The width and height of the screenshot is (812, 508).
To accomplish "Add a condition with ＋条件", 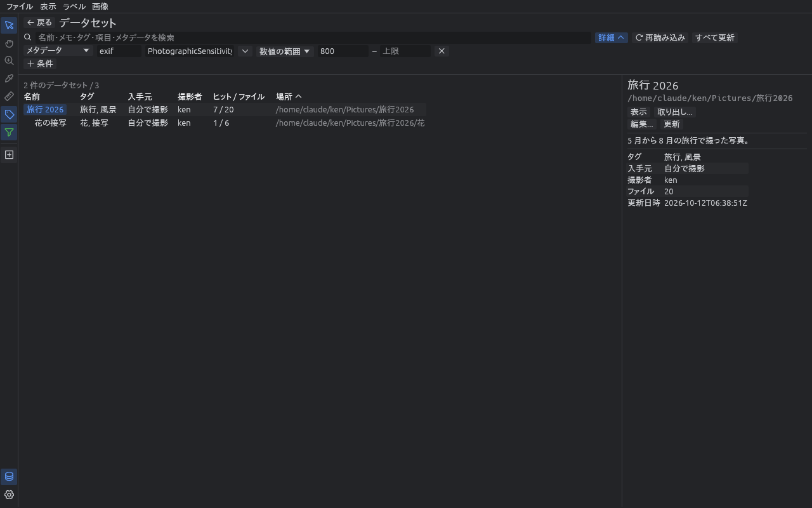I will pyautogui.click(x=40, y=63).
